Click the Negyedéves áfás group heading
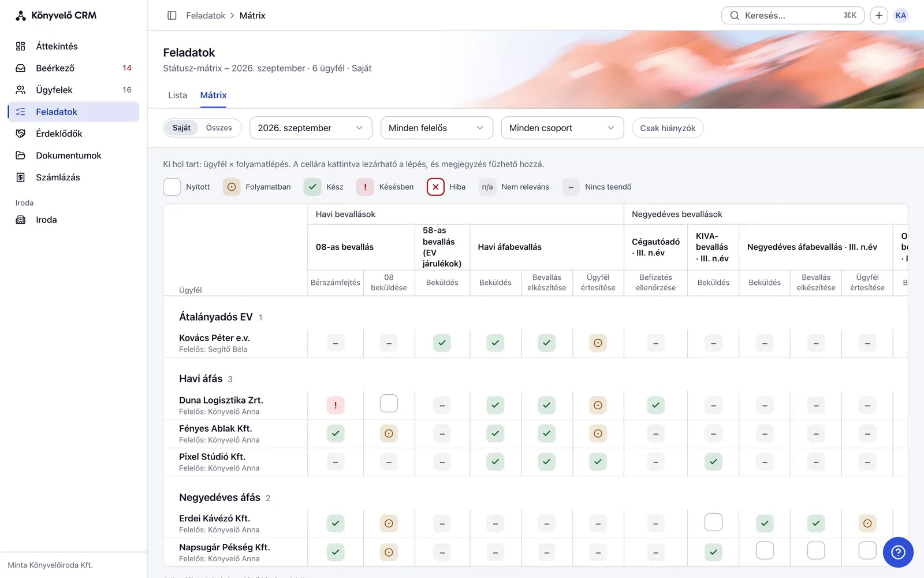Viewport: 924px width, 578px height. click(219, 498)
